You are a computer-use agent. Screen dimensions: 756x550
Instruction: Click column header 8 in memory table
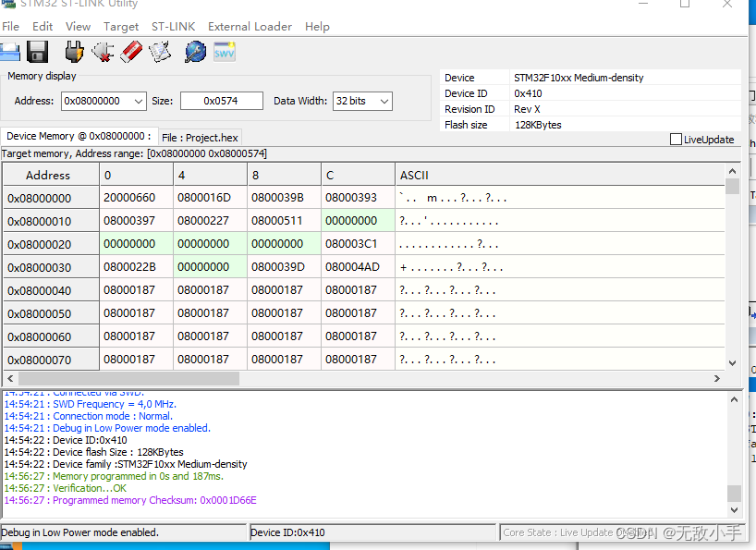click(x=284, y=175)
